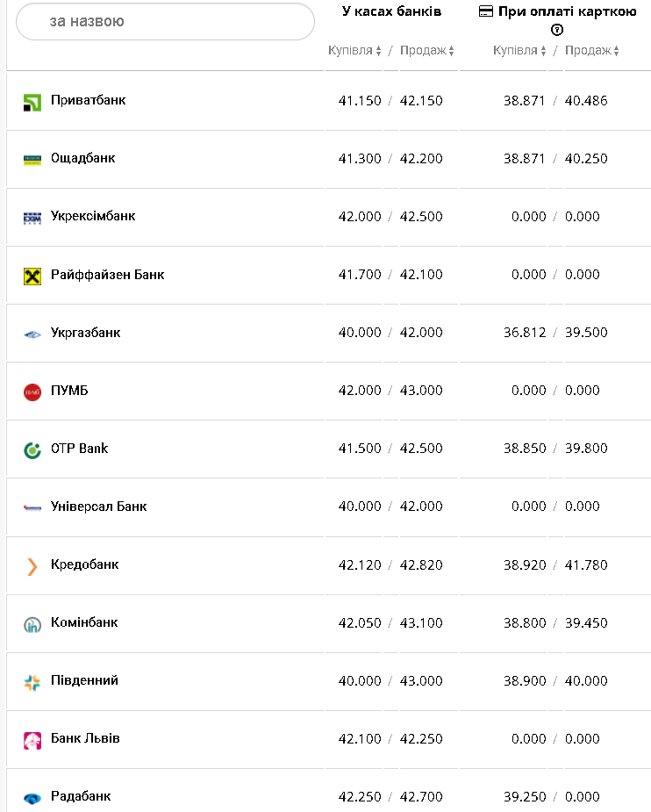Click the Південний bank logo icon
This screenshot has height=812, width=651.
pos(32,682)
